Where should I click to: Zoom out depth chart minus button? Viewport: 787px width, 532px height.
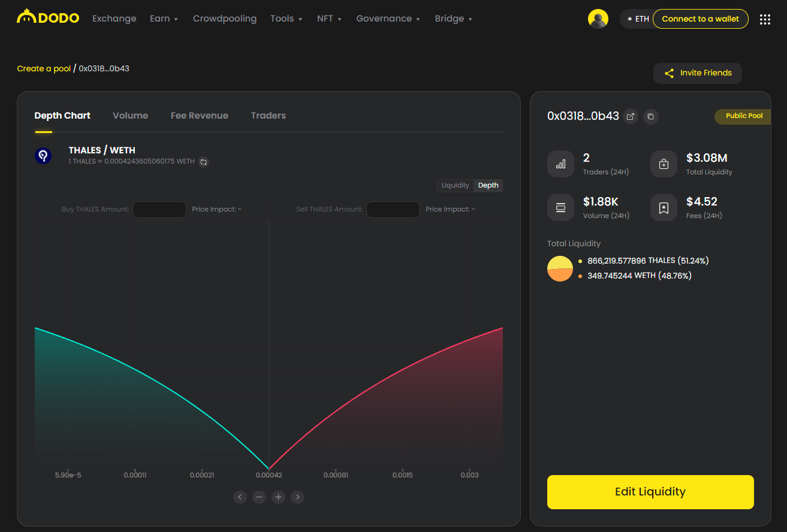tap(260, 497)
